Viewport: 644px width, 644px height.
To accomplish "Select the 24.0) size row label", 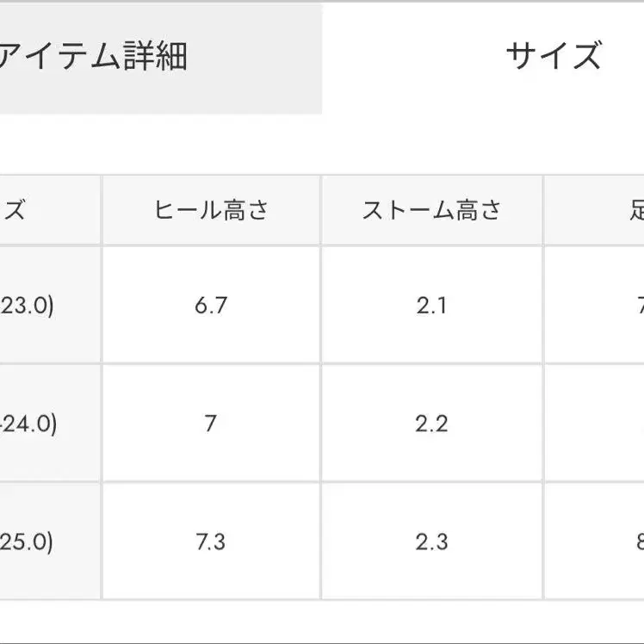I will (x=29, y=424).
